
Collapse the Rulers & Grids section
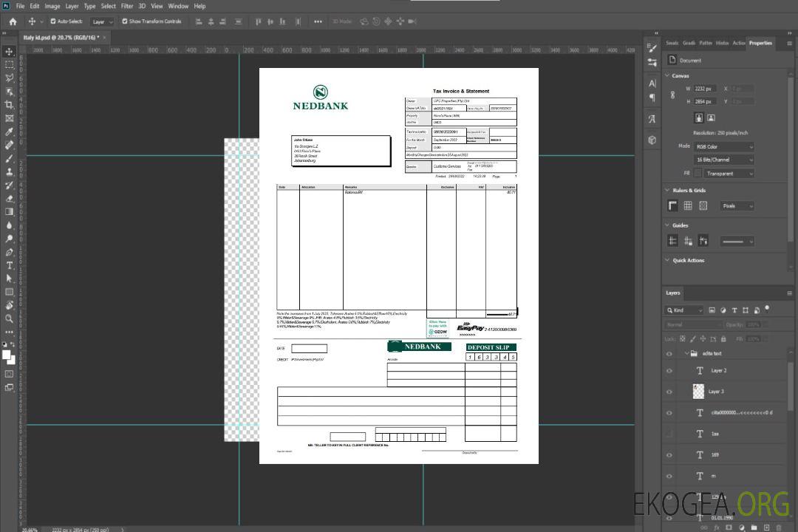tap(667, 190)
